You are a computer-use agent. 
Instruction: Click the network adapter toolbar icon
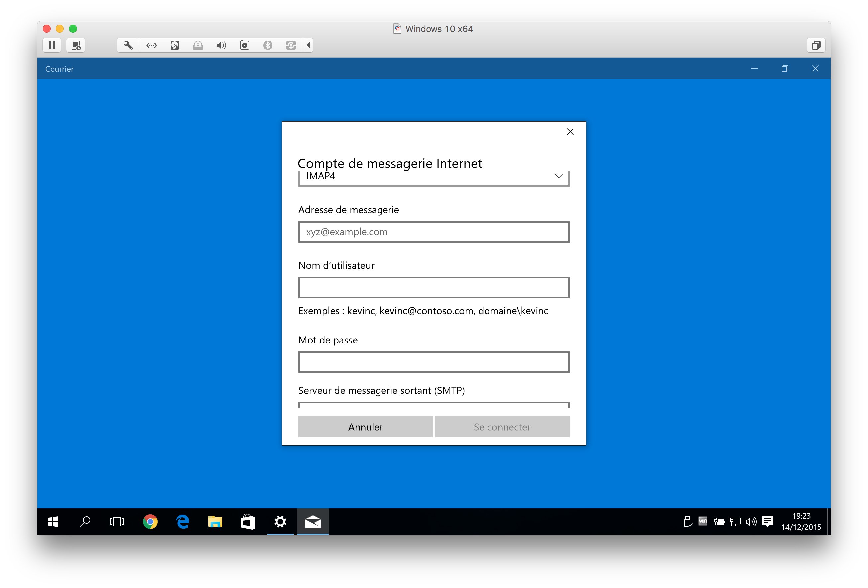click(151, 45)
